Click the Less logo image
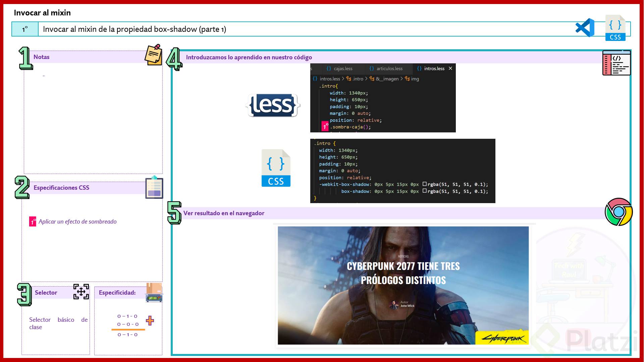The height and width of the screenshot is (362, 644). 273,105
